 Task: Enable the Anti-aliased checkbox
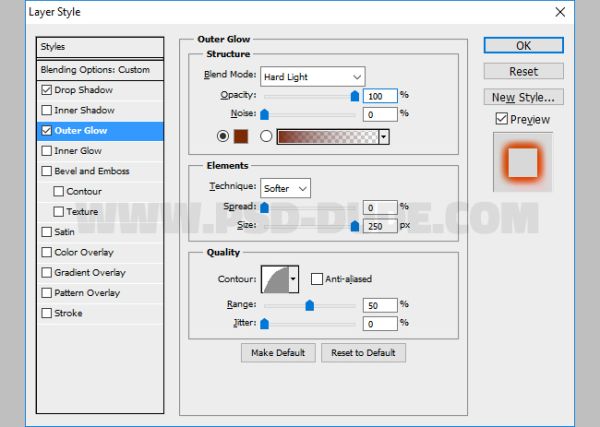[317, 279]
